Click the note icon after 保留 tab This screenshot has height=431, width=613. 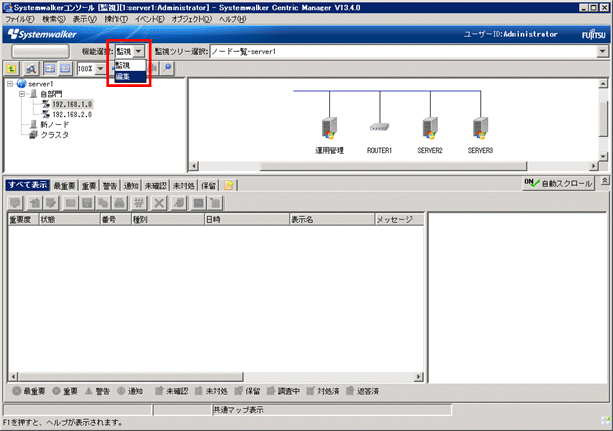coord(229,185)
